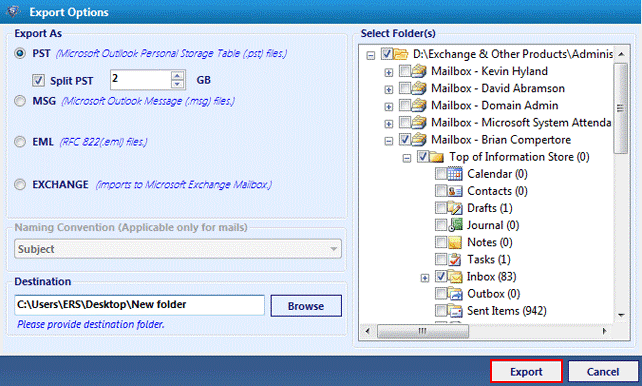This screenshot has width=642, height=386.
Task: Collapse the Brian Compertore mailbox node
Action: tap(389, 141)
